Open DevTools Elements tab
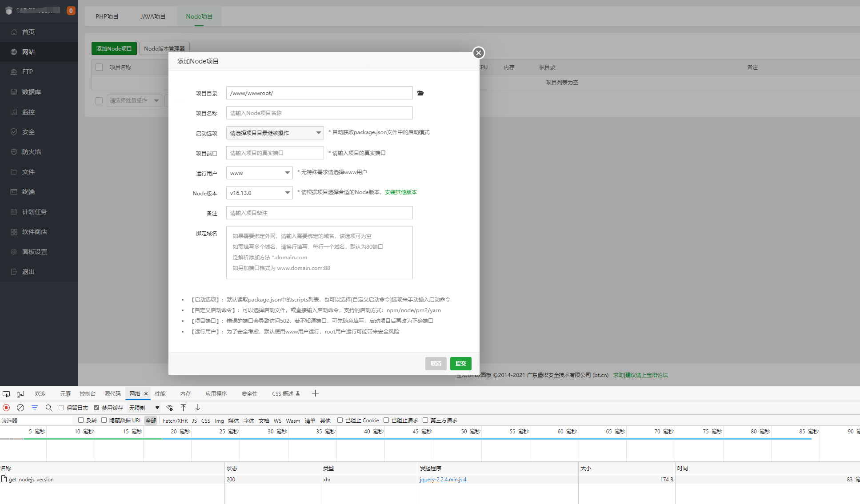The width and height of the screenshot is (860, 504). point(65,394)
